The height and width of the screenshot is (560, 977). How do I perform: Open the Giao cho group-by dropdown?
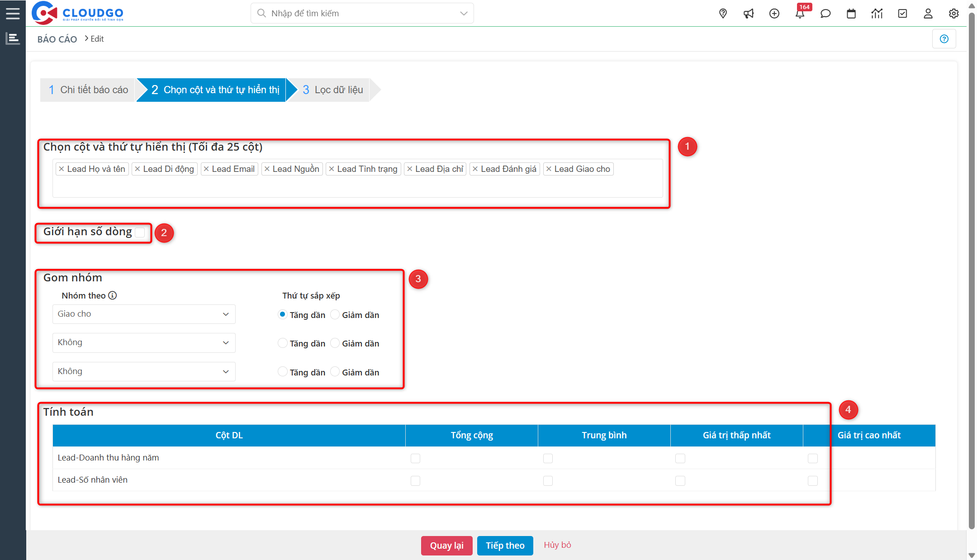(144, 314)
